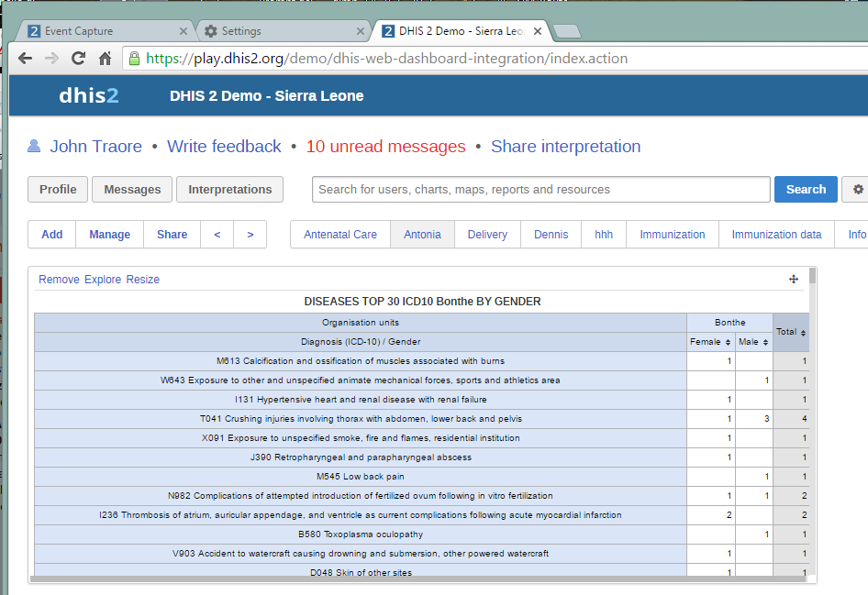
Task: Reload the page with refresh icon
Action: 78,59
